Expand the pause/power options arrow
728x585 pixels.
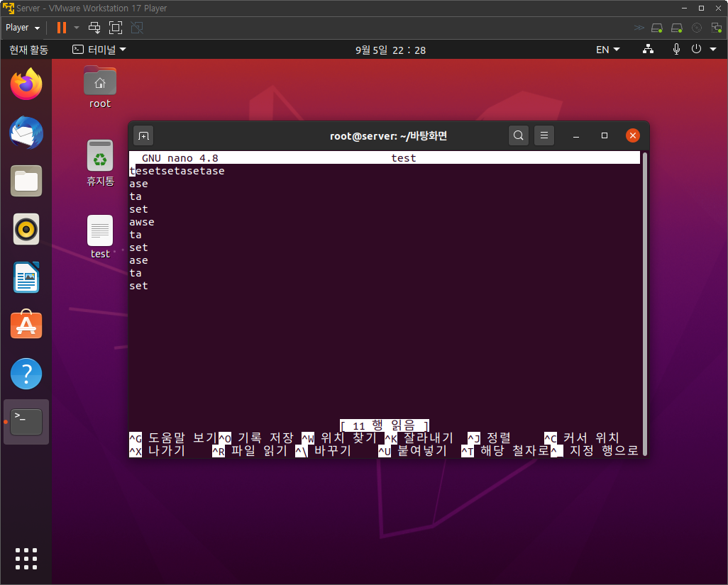[x=77, y=28]
